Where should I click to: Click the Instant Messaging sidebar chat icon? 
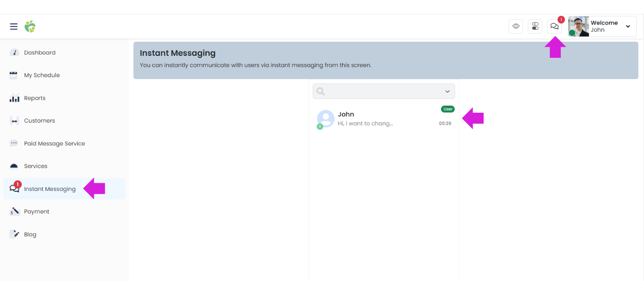point(15,189)
